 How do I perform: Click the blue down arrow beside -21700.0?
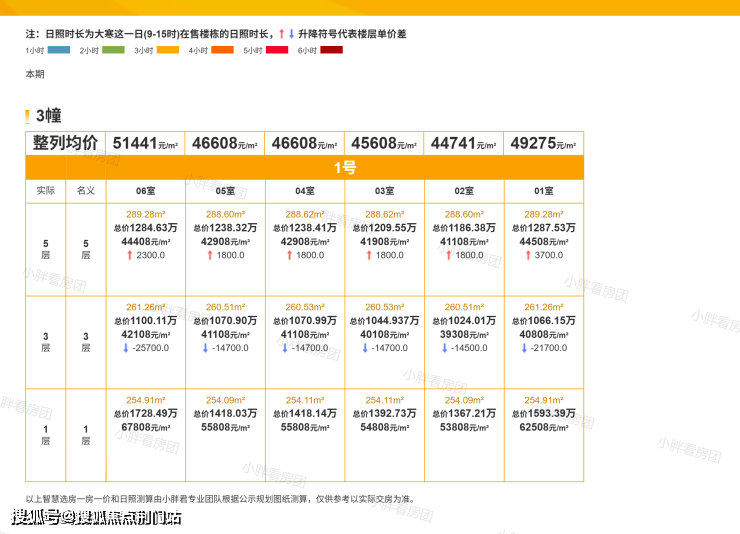pos(523,348)
